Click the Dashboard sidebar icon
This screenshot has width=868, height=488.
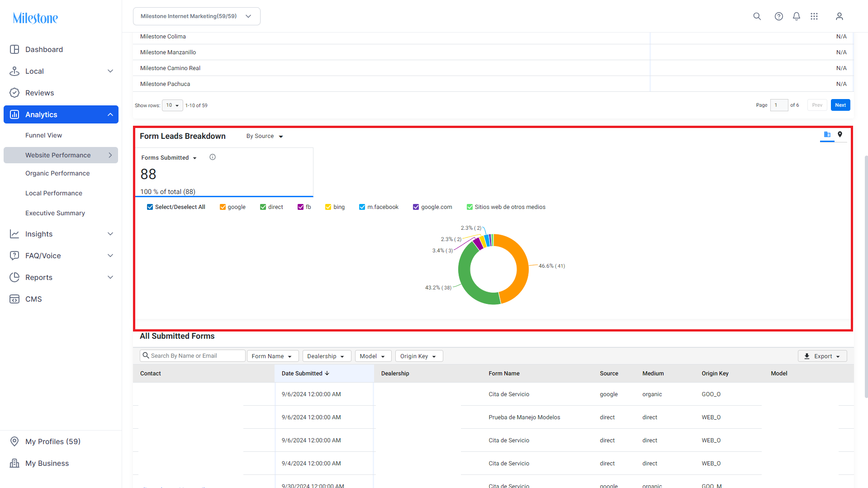coord(14,49)
